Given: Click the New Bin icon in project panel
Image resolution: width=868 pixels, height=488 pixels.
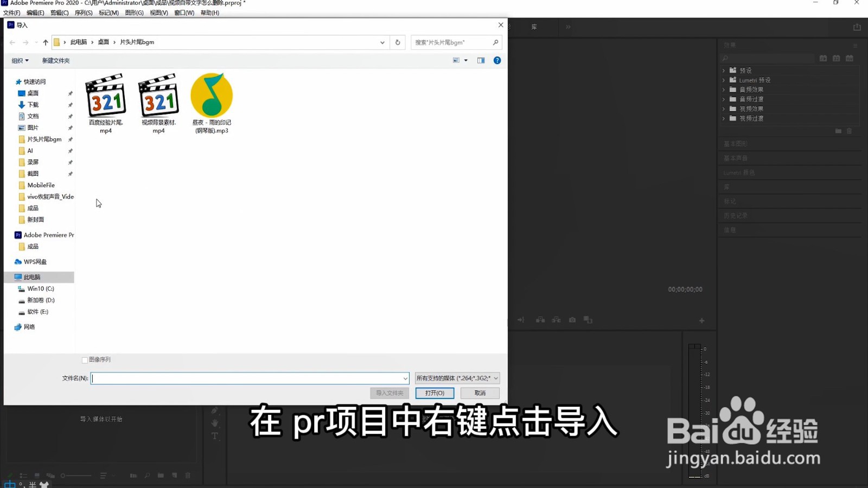Looking at the screenshot, I should (161, 476).
